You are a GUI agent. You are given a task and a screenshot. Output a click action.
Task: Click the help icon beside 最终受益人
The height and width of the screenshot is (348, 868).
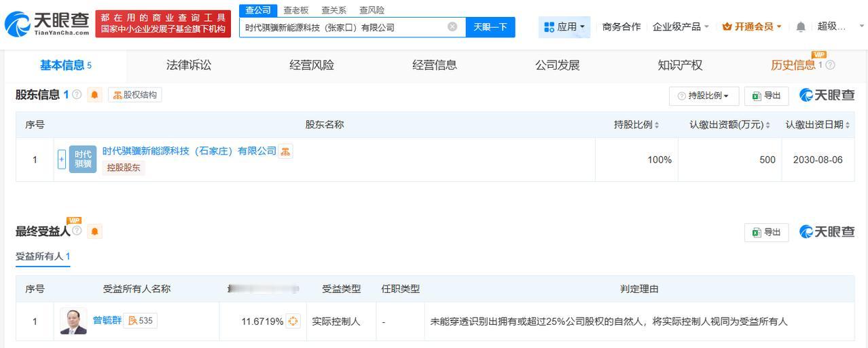click(77, 231)
